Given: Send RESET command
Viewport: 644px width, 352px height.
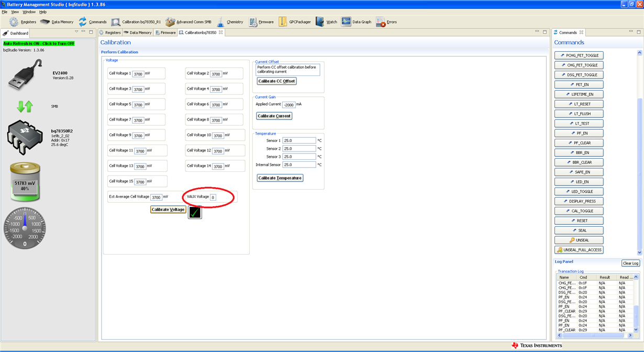Looking at the screenshot, I should 579,221.
